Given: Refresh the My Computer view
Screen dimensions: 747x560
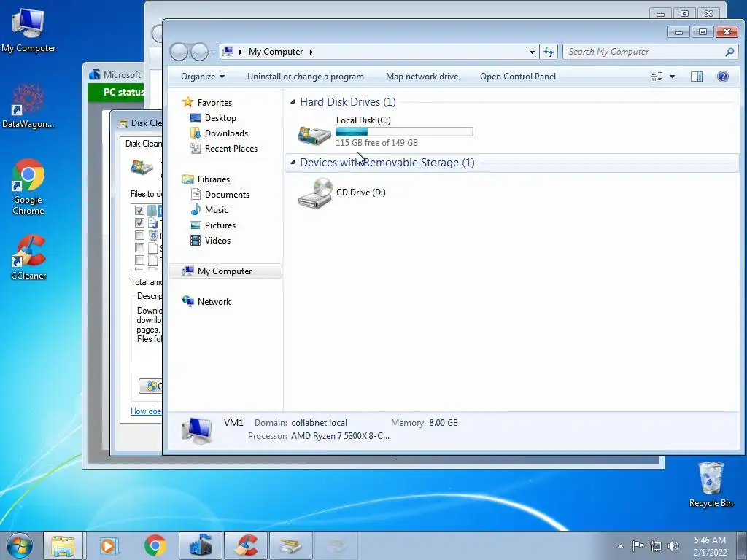Looking at the screenshot, I should tap(549, 52).
